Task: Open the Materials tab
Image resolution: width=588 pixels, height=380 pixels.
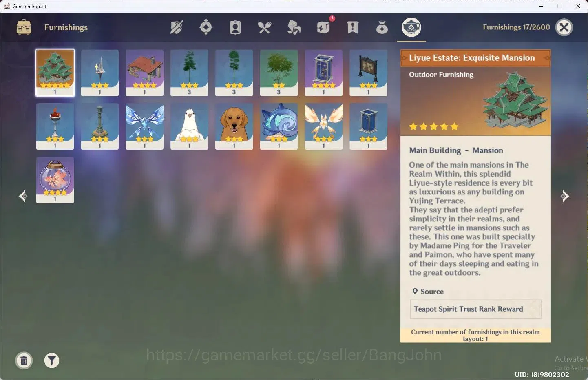Action: 294,27
